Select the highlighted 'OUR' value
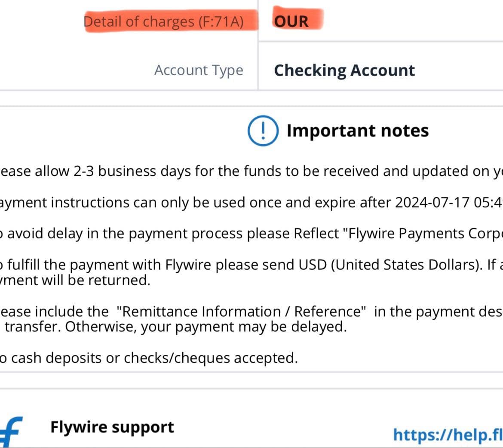 [291, 21]
